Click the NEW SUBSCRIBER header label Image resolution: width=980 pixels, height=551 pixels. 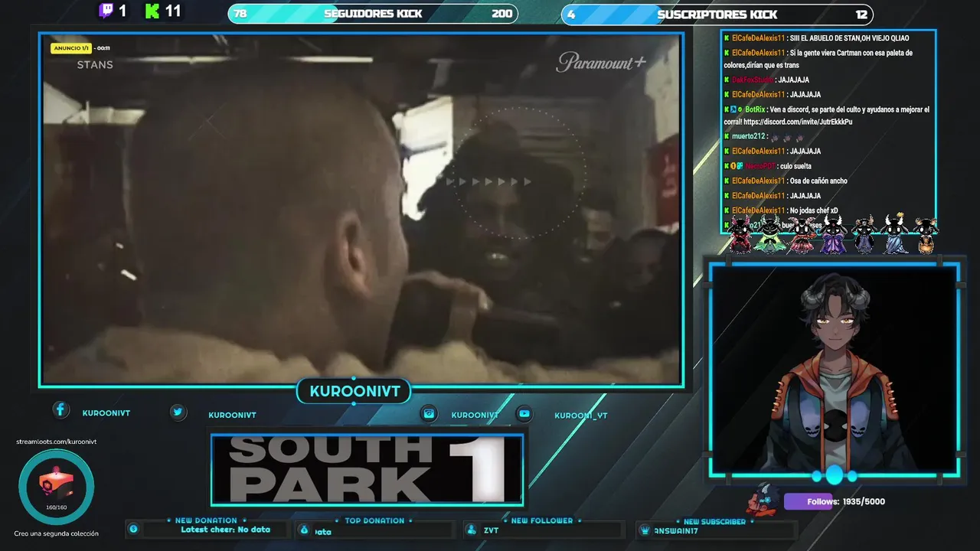714,522
